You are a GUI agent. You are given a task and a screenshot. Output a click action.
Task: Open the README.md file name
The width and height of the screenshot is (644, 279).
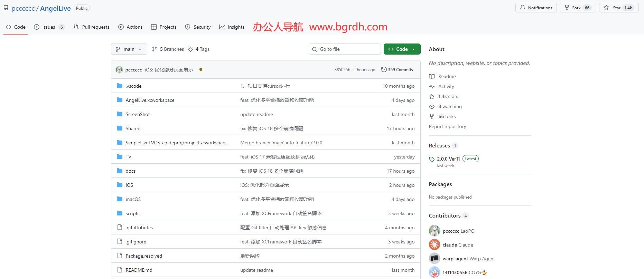coord(139,270)
